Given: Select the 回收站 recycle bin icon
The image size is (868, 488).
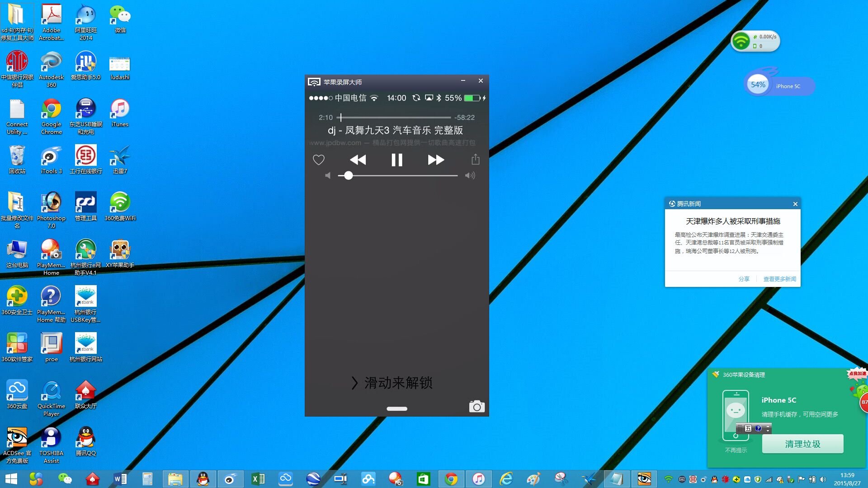Looking at the screenshot, I should point(17,160).
